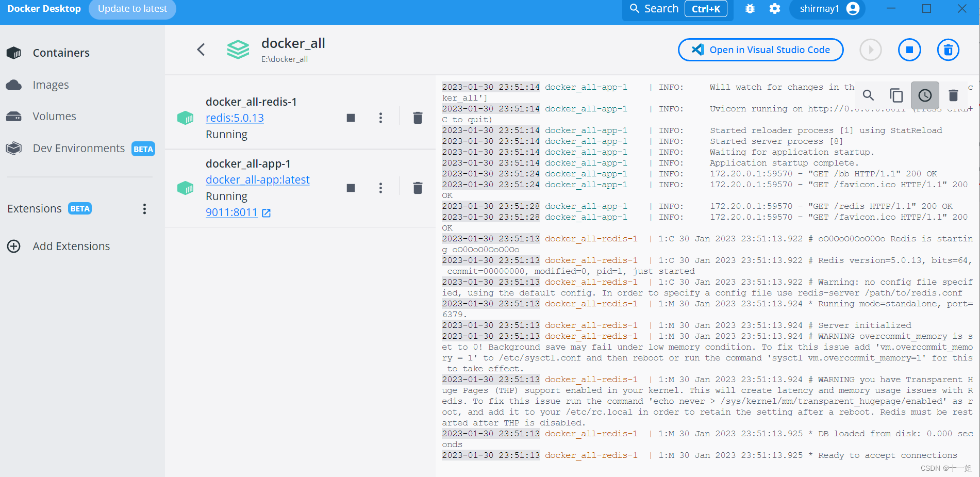The width and height of the screenshot is (980, 477).
Task: Delete the docker_all-redis-1 container
Action: click(418, 118)
